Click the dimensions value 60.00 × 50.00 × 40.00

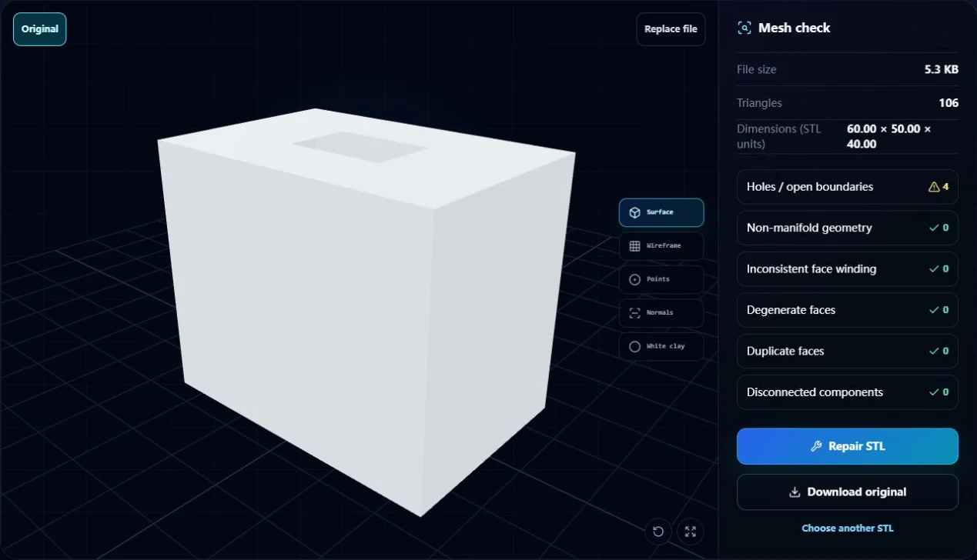889,136
